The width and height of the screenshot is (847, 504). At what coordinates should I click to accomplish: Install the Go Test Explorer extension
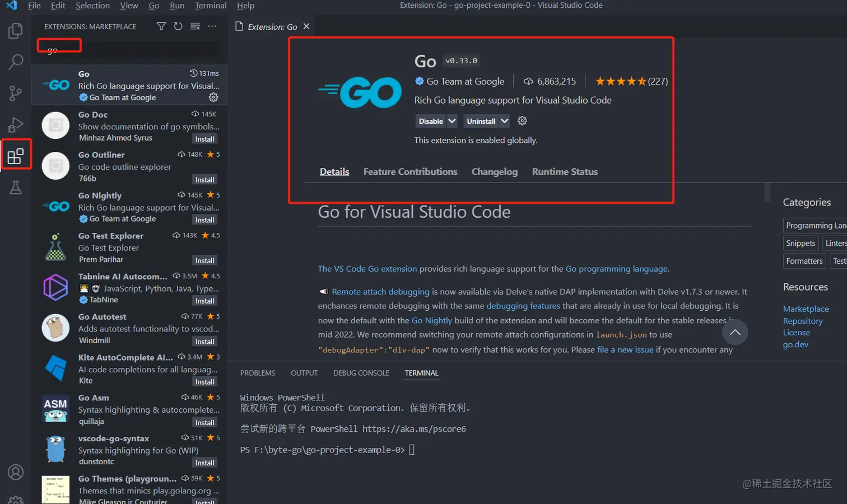(204, 260)
